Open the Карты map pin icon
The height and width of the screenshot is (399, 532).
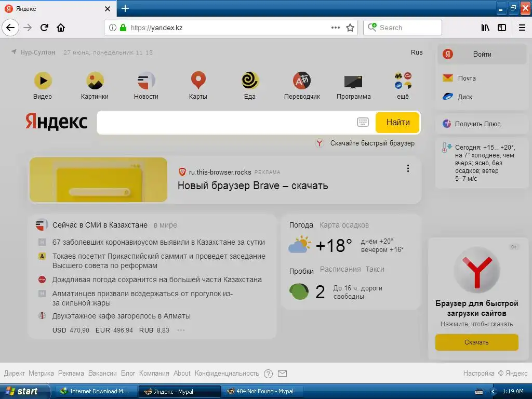pyautogui.click(x=198, y=80)
